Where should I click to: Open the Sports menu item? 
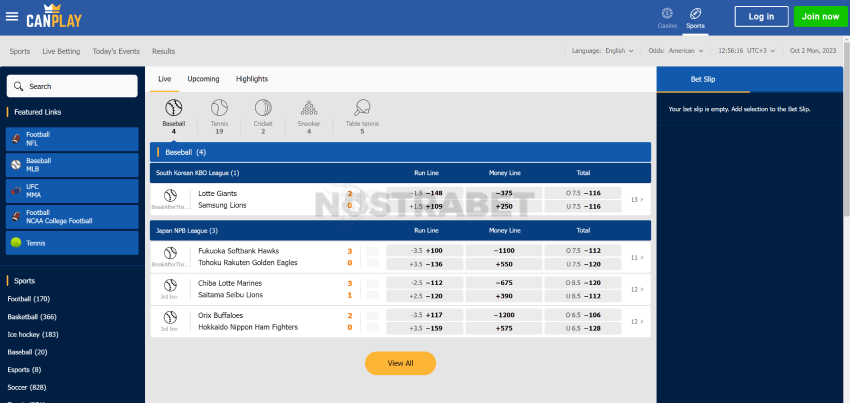[20, 52]
